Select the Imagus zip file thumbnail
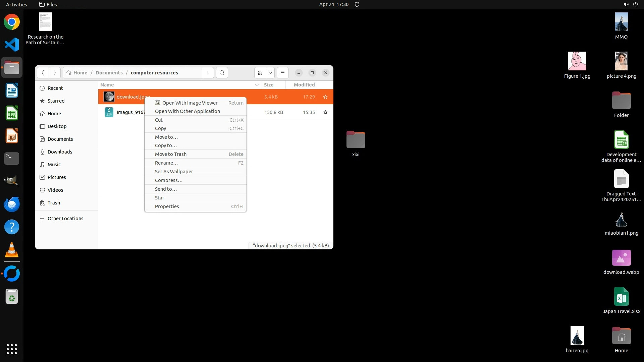 (109, 112)
